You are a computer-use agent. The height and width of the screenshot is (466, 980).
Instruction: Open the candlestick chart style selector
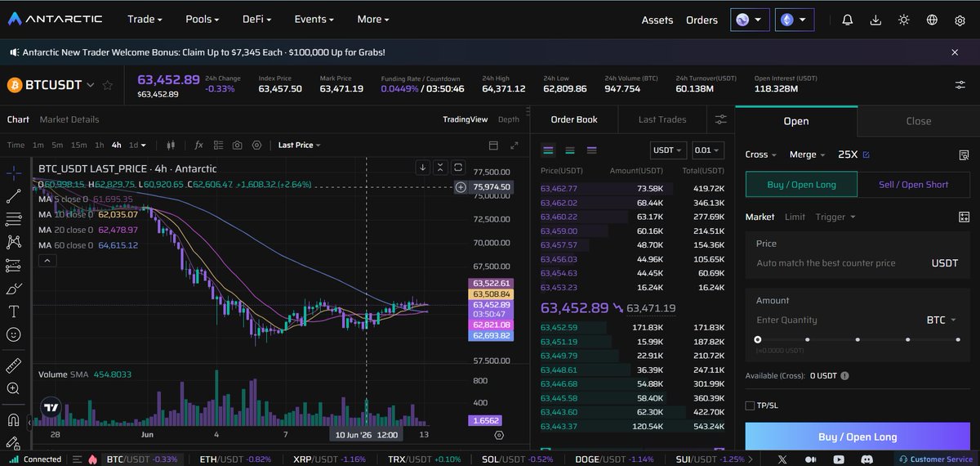pyautogui.click(x=171, y=145)
